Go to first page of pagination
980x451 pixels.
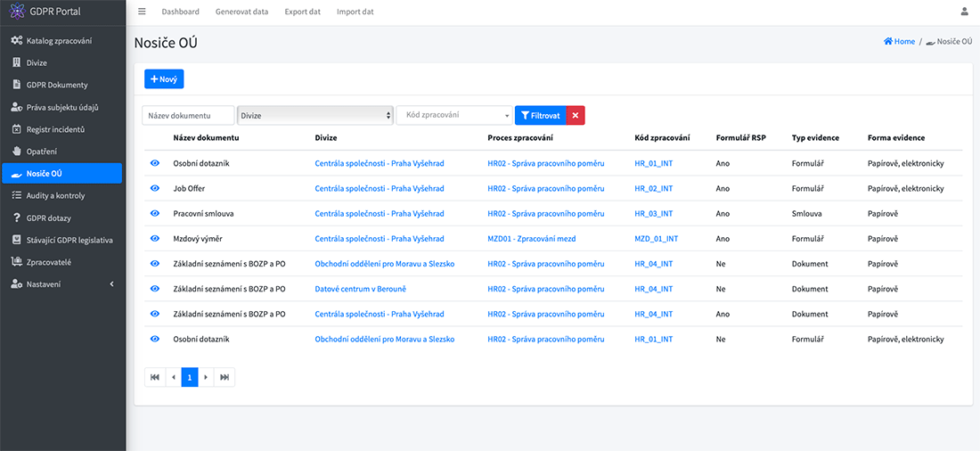pos(155,377)
